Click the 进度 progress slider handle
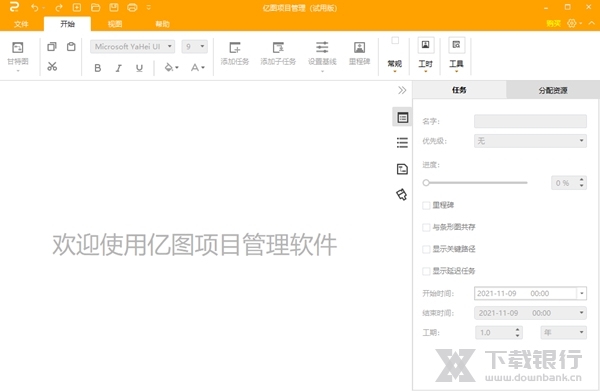Screen dimensions: 600x391 [x=426, y=183]
